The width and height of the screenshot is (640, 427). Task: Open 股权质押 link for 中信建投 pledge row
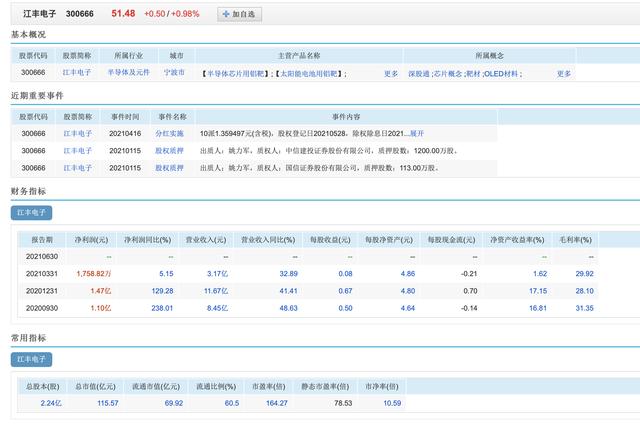point(169,151)
